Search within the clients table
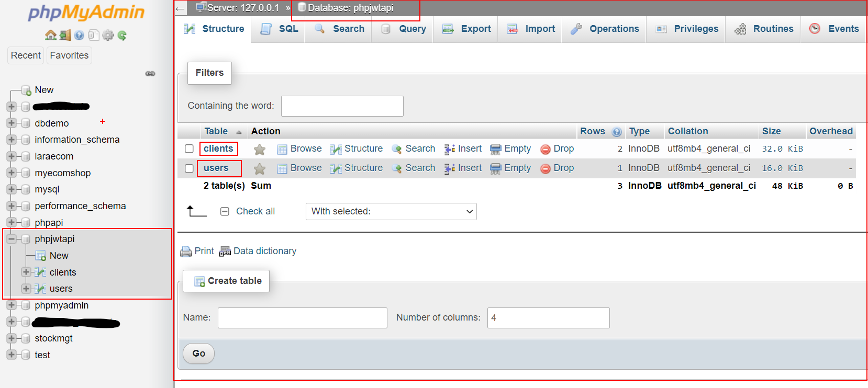 coord(414,149)
